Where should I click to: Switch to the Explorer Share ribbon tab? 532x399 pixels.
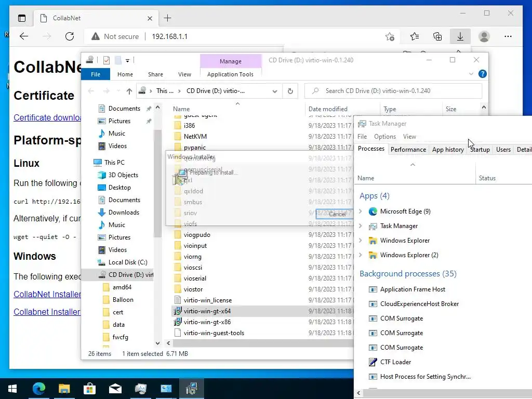pos(155,74)
